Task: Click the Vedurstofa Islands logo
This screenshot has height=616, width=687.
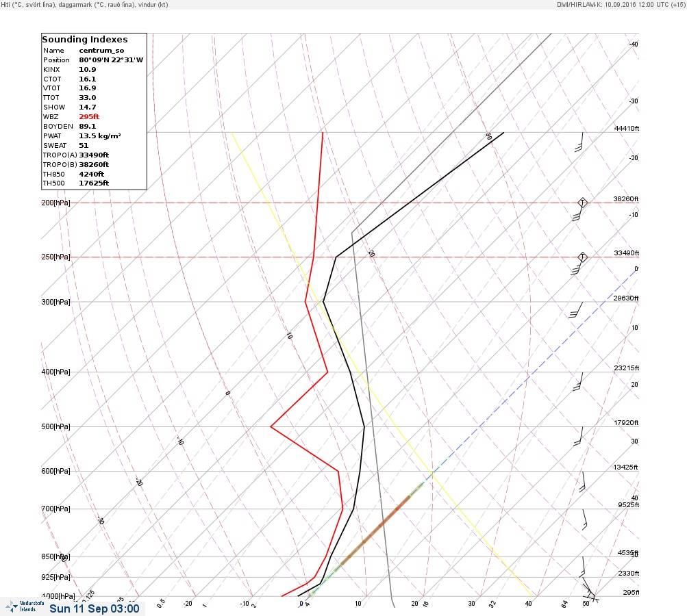Action: click(25, 606)
